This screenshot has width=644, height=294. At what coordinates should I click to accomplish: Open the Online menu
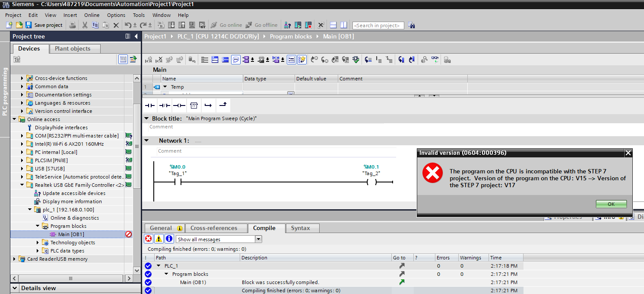[92, 15]
